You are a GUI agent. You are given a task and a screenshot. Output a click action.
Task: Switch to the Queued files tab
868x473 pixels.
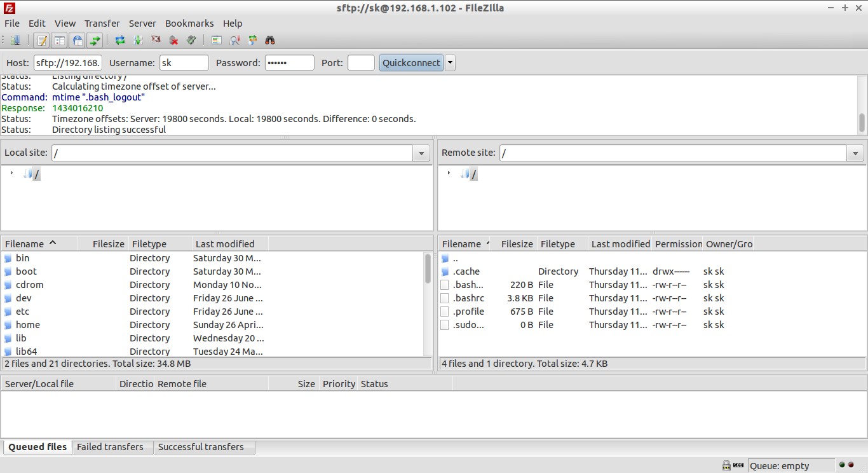point(37,447)
